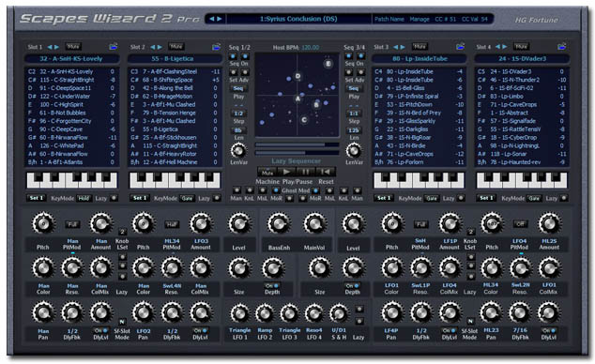Select CC # 51 in the top bar

pos(446,19)
